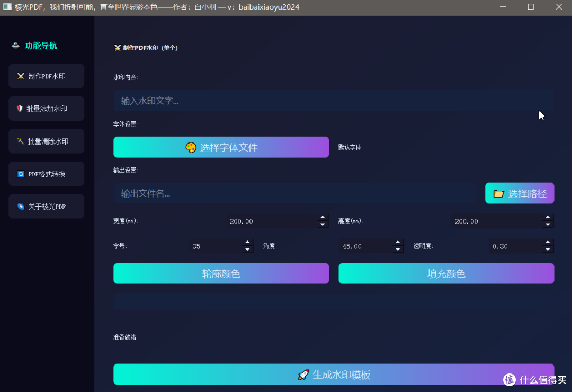Open 批量清除水印 in the sidebar
The image size is (572, 392).
tap(46, 141)
